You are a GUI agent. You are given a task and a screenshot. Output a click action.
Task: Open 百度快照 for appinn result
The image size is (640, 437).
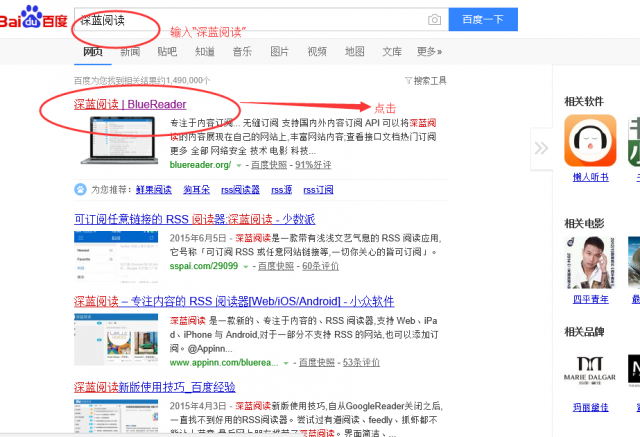(317, 362)
